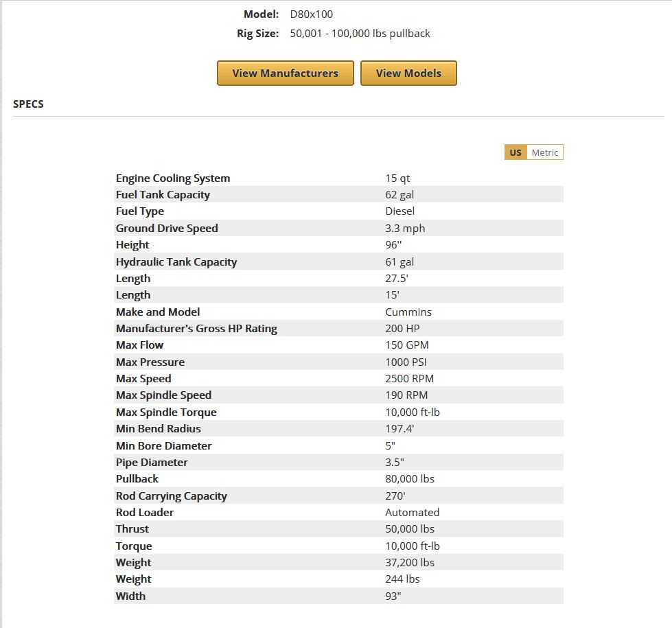Click the View Manufacturers button
This screenshot has height=628, width=672.
(x=285, y=73)
